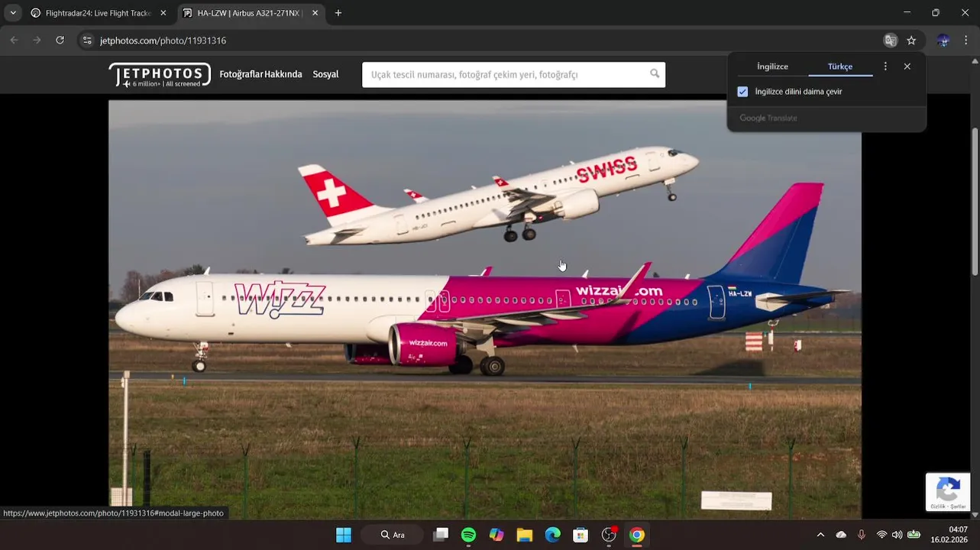View site information icon
Image resolution: width=980 pixels, height=550 pixels.
coord(87,40)
